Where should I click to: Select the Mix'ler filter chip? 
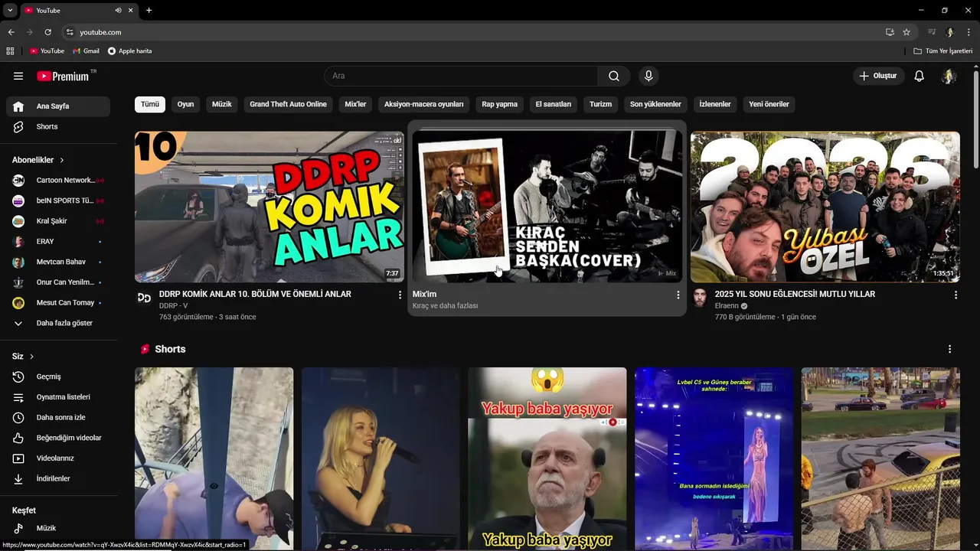coord(356,104)
